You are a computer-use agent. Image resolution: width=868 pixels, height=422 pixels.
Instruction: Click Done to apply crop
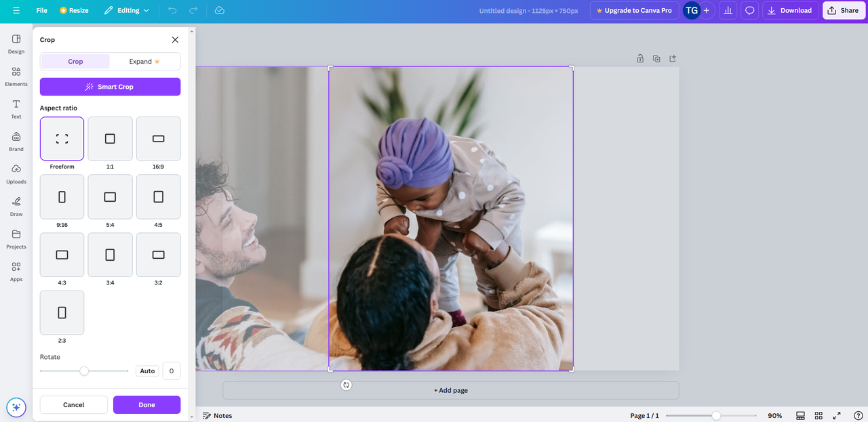click(146, 404)
